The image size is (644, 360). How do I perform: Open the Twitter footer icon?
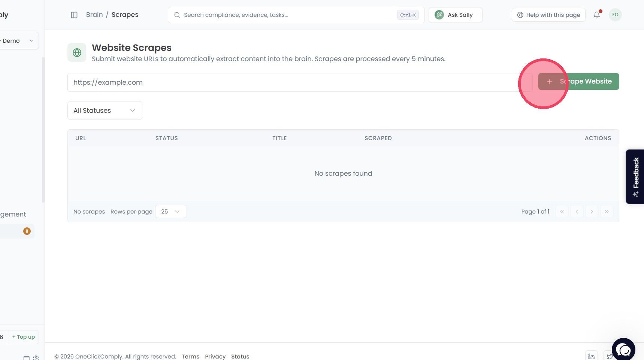609,356
